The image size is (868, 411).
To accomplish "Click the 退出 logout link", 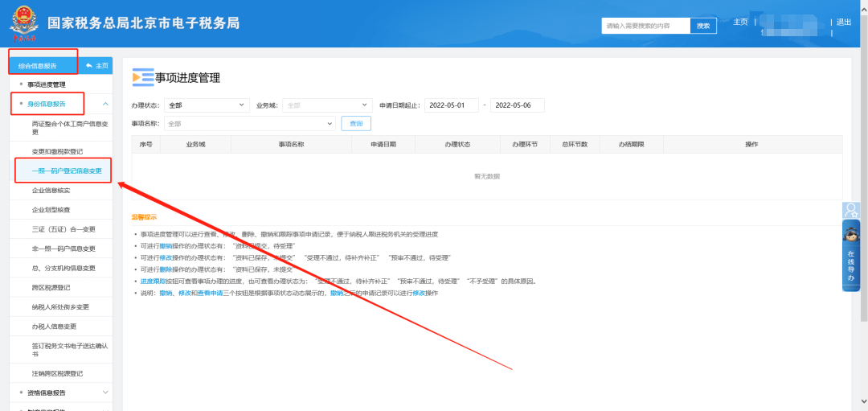I will pos(843,22).
